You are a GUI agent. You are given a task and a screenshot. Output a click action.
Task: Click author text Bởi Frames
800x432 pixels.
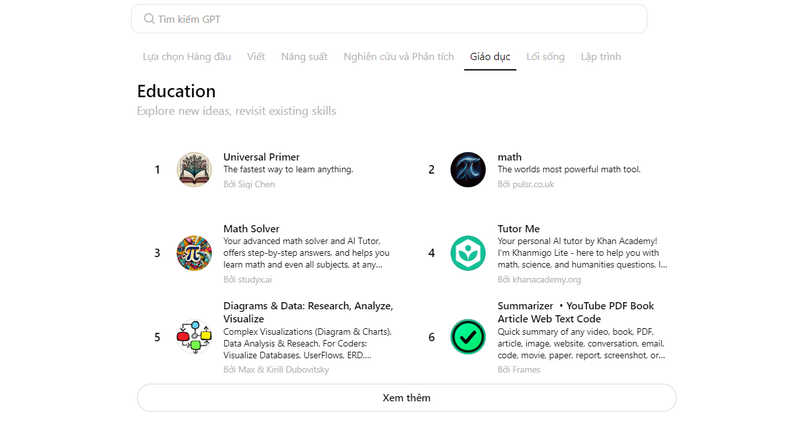point(519,370)
